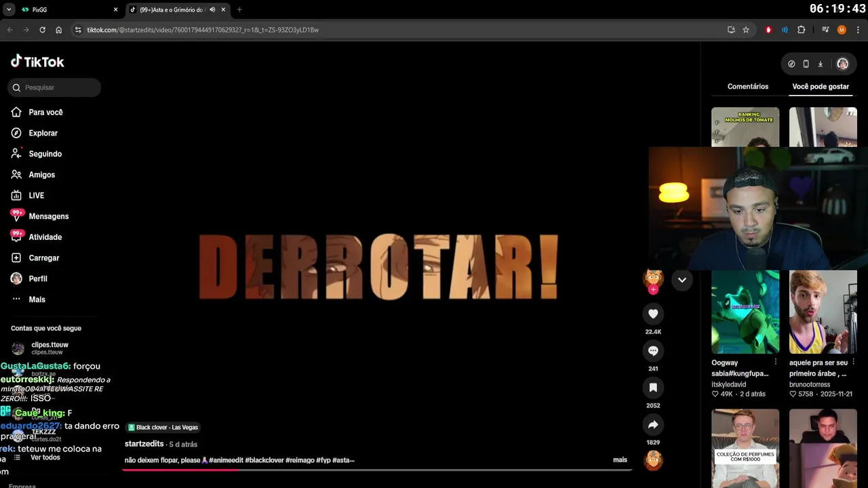Open Ranking molhos de tomate thumbnail
This screenshot has height=488, width=868.
[x=745, y=127]
